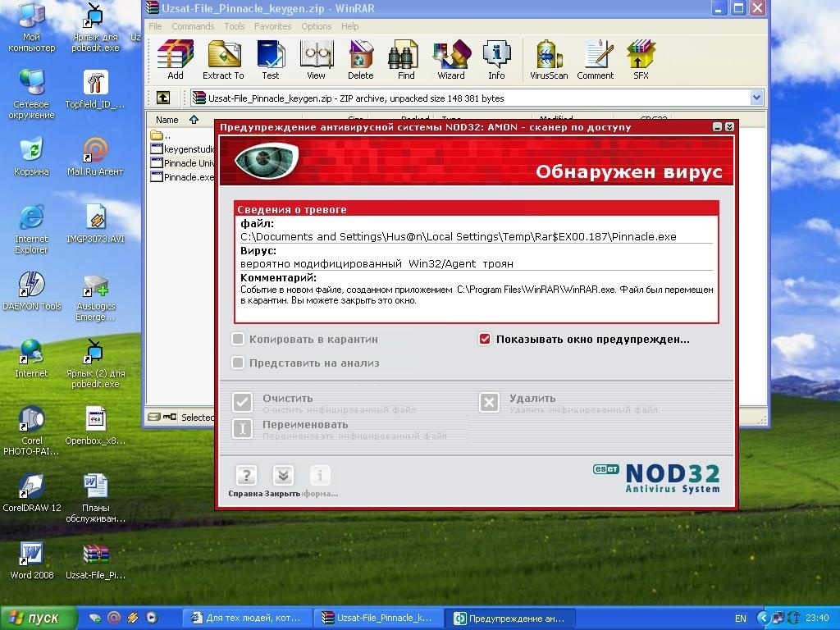Collapse the NOD32 warning window via title arrow

729,127
